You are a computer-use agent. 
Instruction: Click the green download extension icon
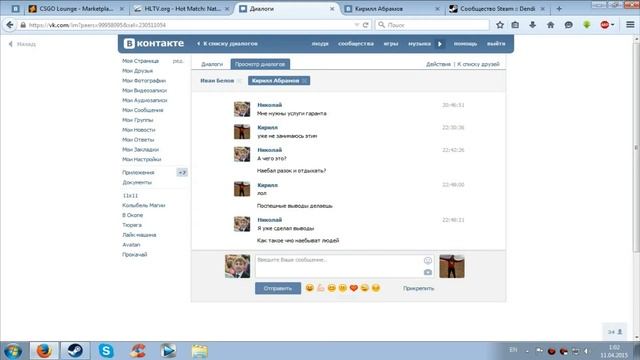point(587,25)
